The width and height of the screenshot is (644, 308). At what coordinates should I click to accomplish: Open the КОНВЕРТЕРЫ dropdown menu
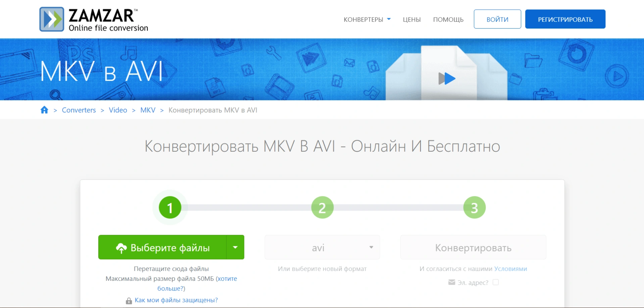click(x=367, y=19)
